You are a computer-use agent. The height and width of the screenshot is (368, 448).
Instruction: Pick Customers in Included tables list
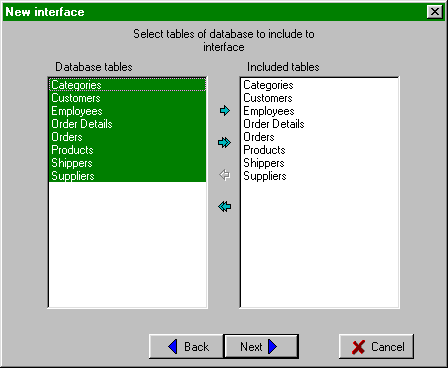319,98
